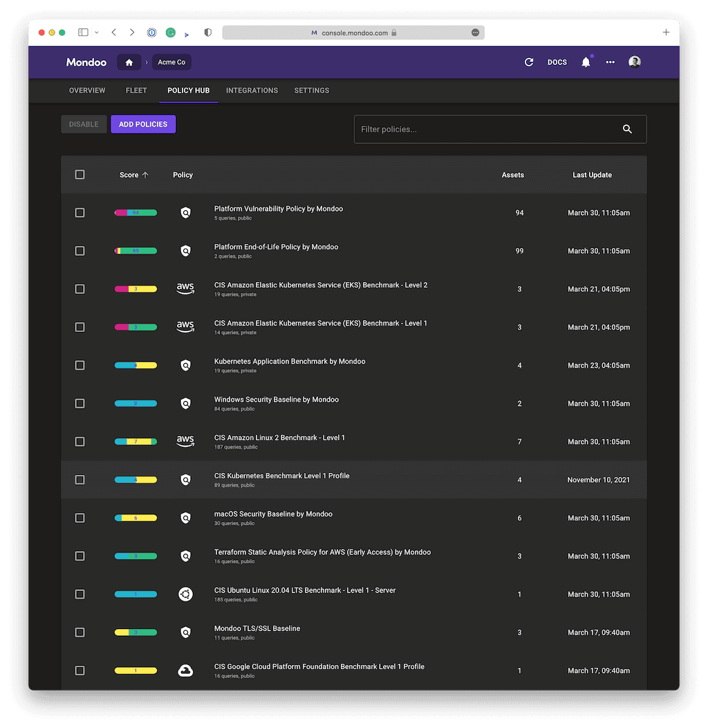
Task: Click the refresh icon in the top bar
Action: tap(529, 62)
